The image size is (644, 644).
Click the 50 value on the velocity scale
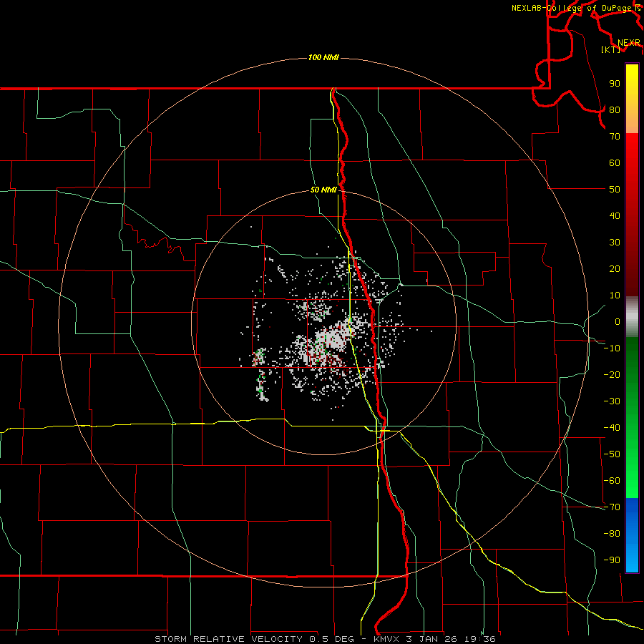click(x=615, y=190)
